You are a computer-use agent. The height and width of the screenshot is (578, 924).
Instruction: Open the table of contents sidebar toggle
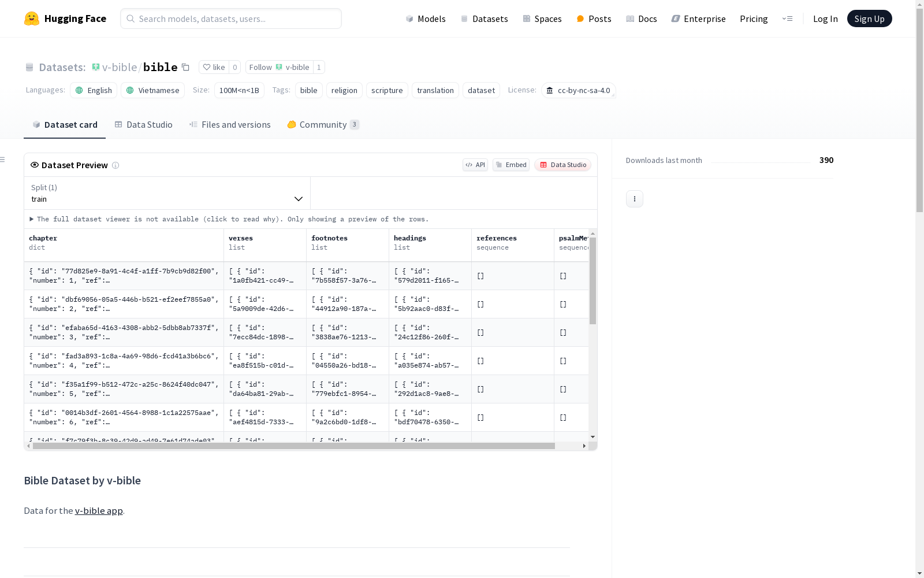click(3, 160)
